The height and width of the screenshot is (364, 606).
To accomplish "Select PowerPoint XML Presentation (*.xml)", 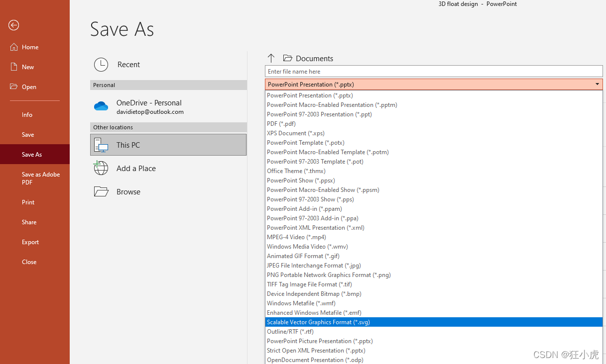I will [x=434, y=227].
